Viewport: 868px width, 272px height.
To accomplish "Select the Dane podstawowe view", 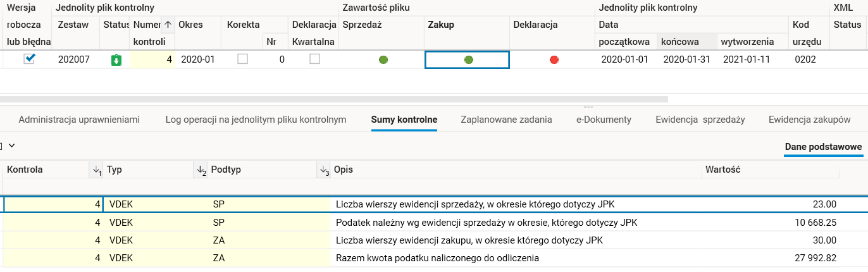I will [x=823, y=147].
